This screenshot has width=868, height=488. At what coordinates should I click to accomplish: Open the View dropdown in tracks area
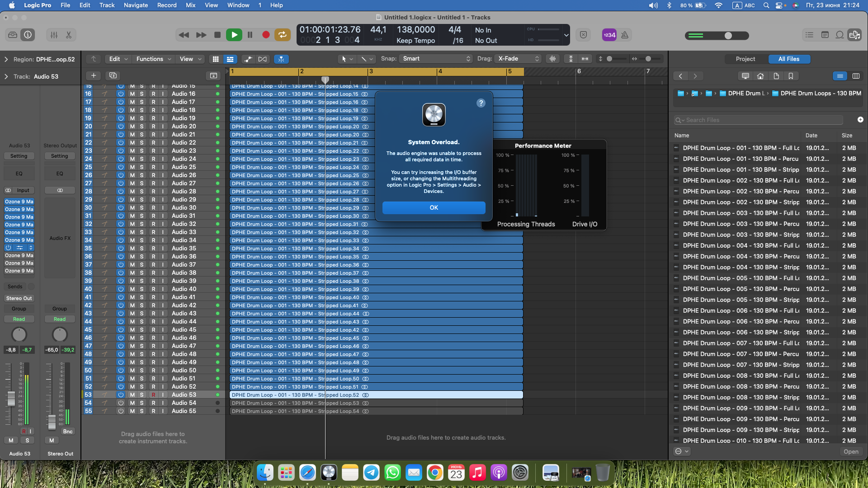(x=190, y=59)
